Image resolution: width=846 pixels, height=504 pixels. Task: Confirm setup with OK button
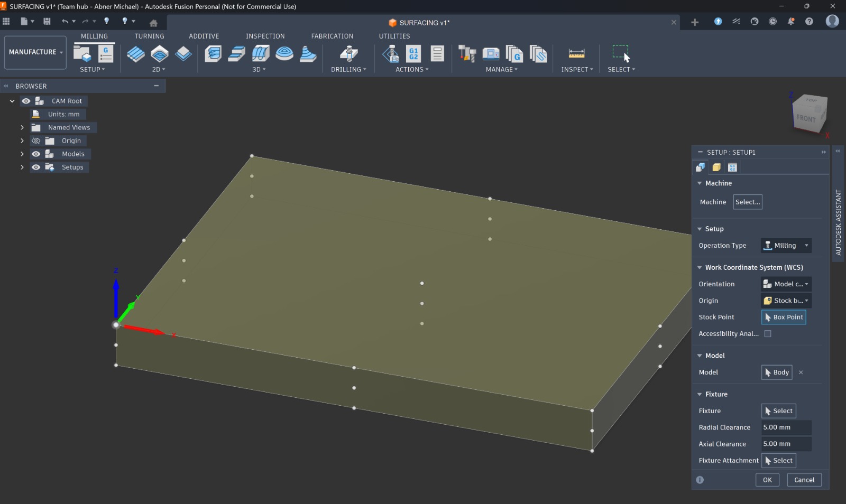click(x=767, y=480)
